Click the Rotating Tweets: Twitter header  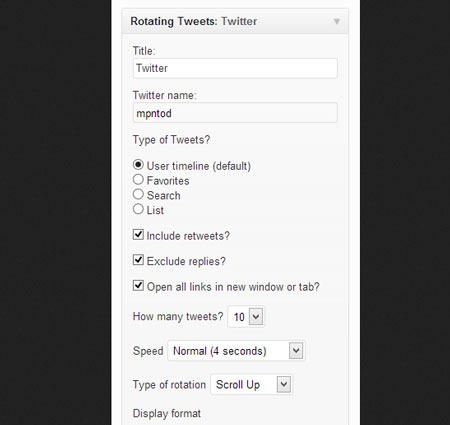click(235, 21)
